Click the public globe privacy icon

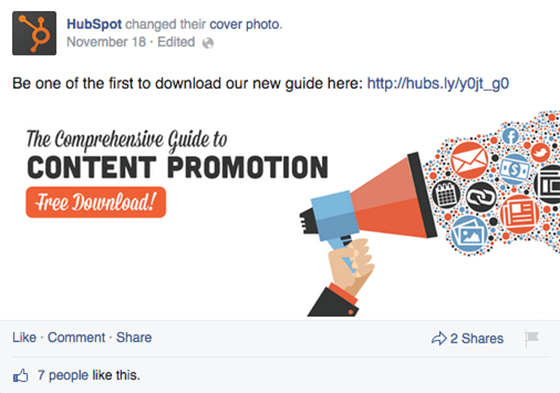coord(208,43)
